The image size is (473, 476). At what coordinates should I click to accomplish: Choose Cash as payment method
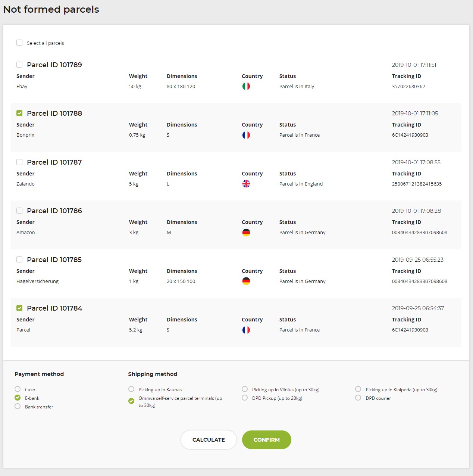pos(18,389)
